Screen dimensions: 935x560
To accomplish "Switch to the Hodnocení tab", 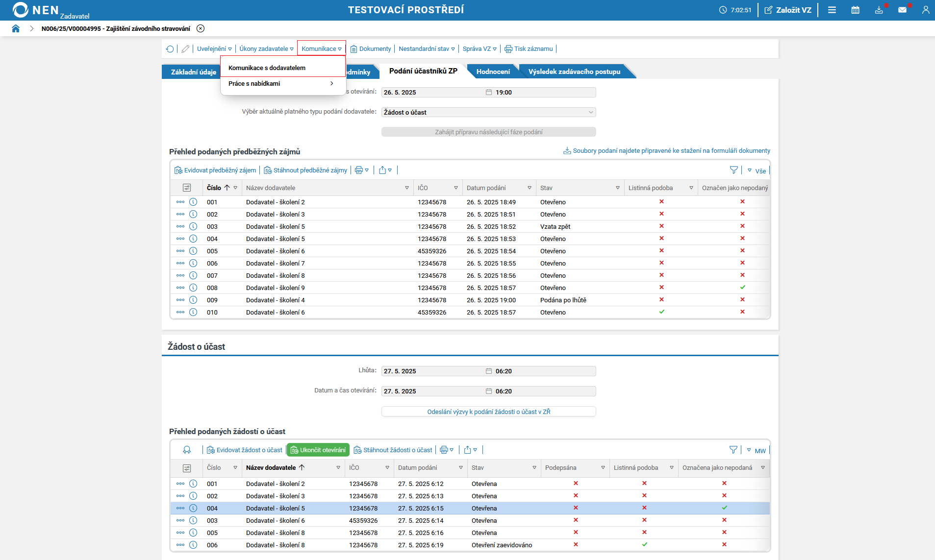I will [x=493, y=72].
